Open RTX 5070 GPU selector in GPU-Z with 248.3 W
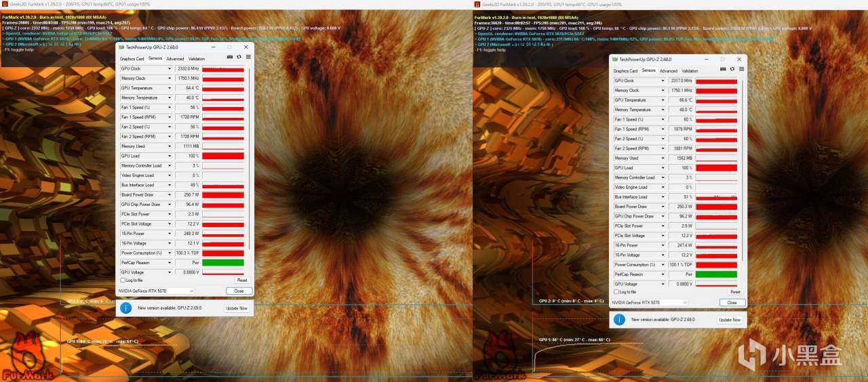868x382 pixels. tap(156, 291)
